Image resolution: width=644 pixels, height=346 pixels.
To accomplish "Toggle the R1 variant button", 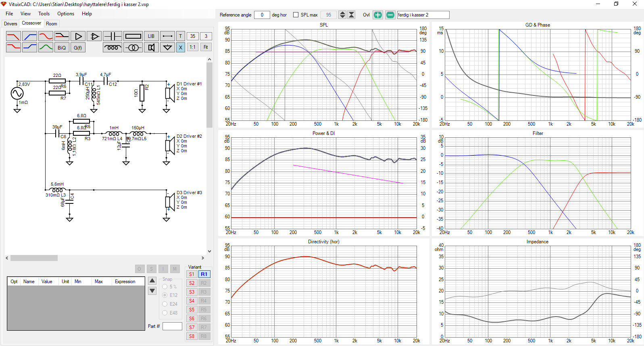I will pyautogui.click(x=204, y=274).
